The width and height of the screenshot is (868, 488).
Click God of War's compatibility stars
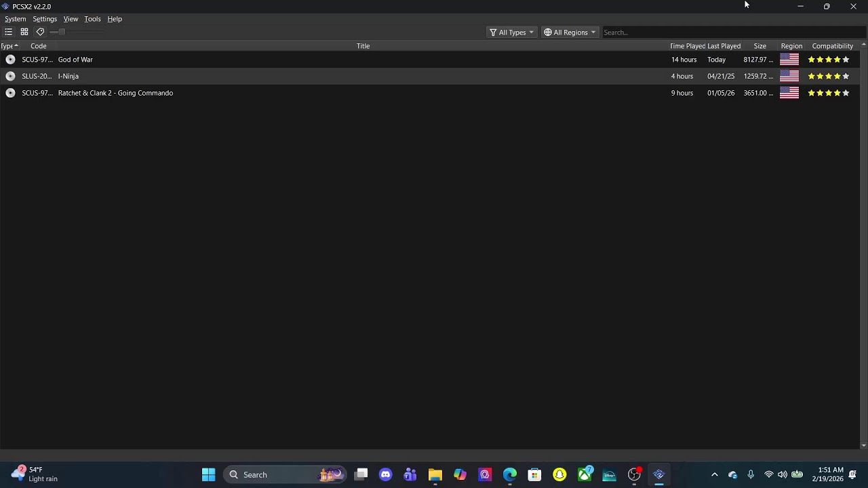[x=828, y=60]
